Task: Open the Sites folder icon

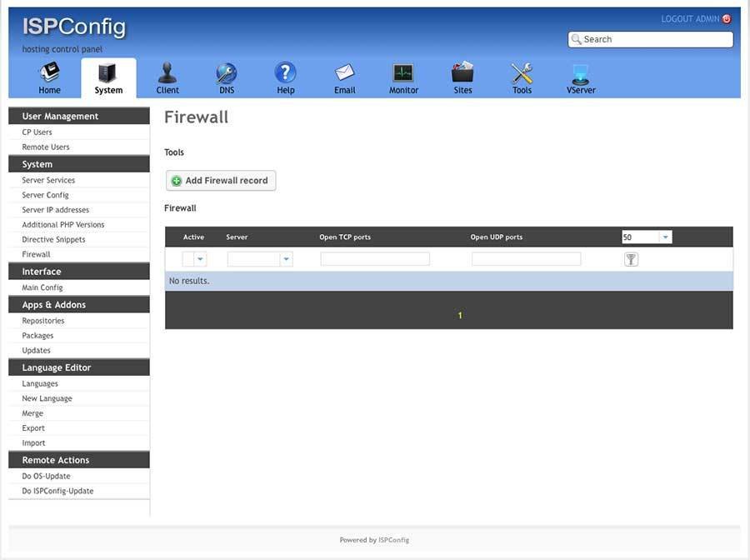Action: pyautogui.click(x=462, y=72)
